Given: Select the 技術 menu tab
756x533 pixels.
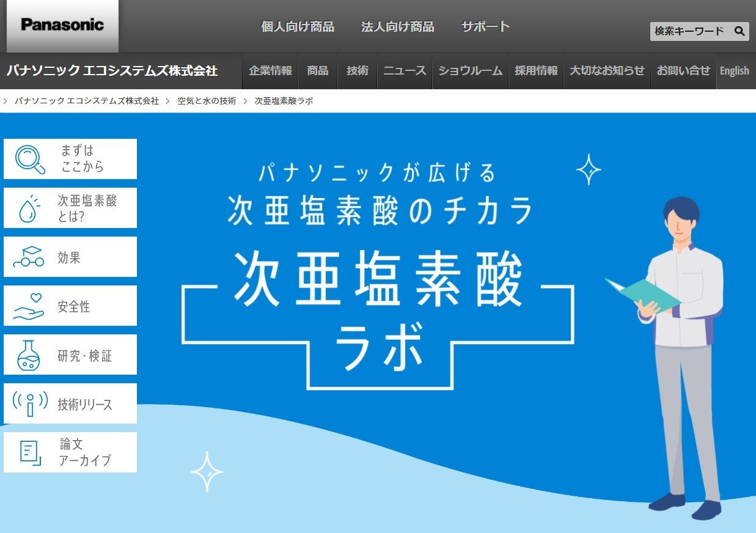Looking at the screenshot, I should pos(358,71).
